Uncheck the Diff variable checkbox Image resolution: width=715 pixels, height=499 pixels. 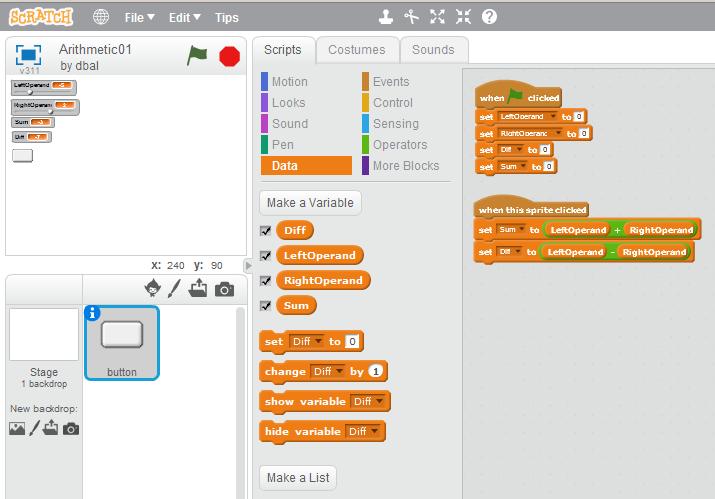[x=265, y=230]
